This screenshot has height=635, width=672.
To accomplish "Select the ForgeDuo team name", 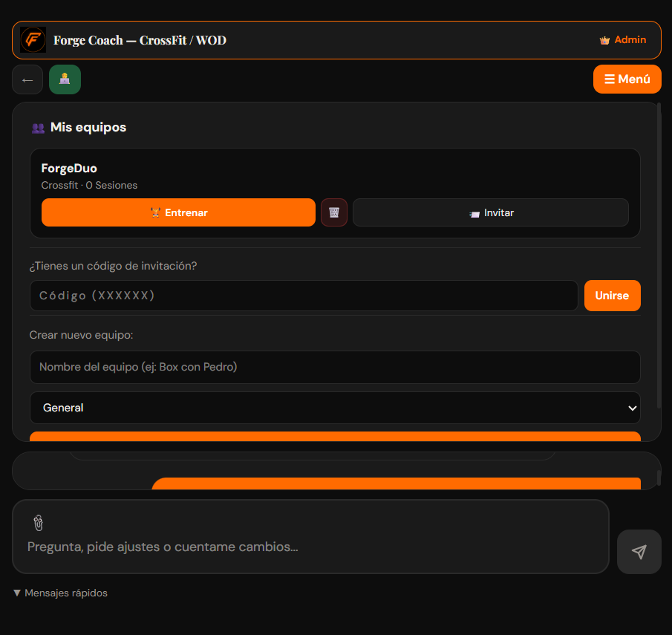I will (69, 168).
